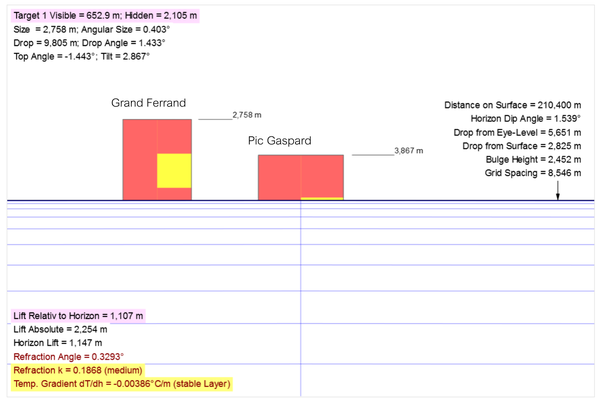Click the Pic Gaspard title label

tap(280, 141)
